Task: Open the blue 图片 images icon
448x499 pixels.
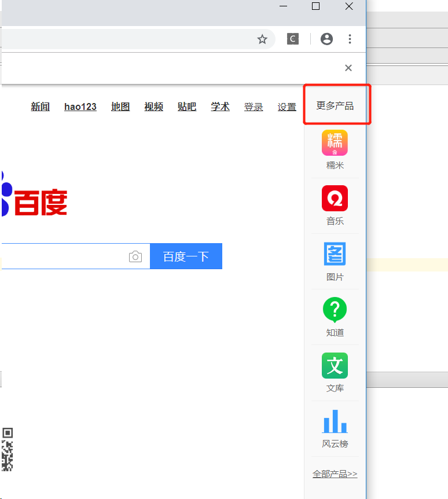Action: [335, 254]
